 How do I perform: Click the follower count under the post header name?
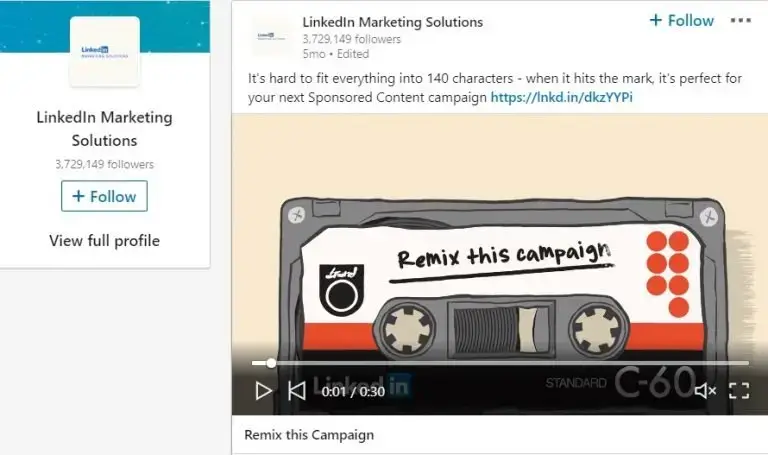352,39
